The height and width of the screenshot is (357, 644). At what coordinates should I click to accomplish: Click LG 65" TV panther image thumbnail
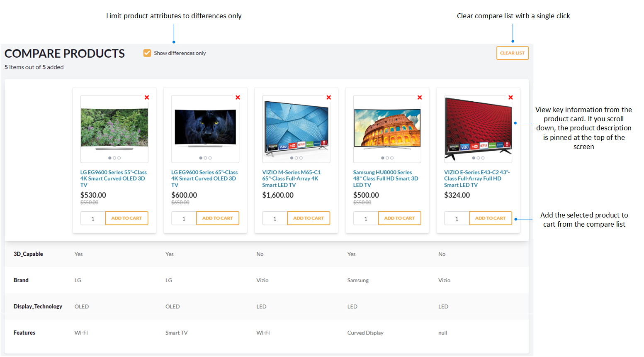(205, 129)
